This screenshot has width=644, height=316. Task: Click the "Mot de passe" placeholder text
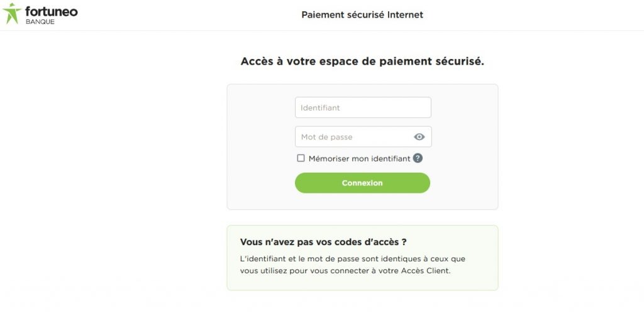click(326, 137)
